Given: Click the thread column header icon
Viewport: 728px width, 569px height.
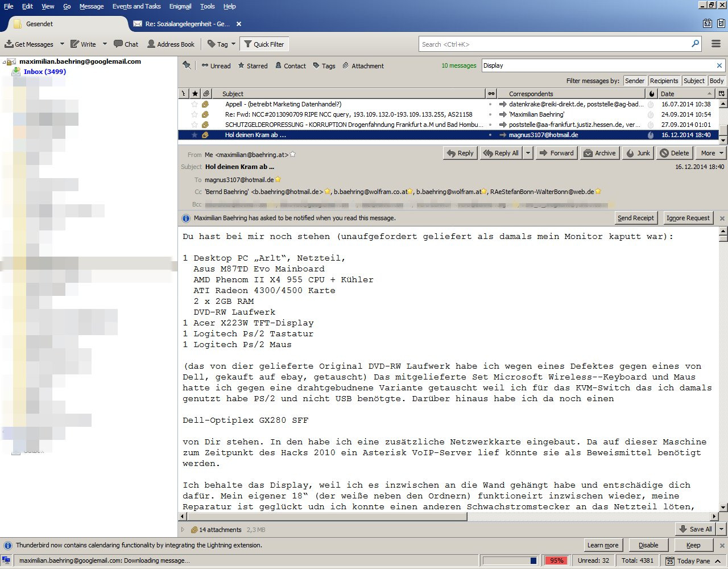Looking at the screenshot, I should coord(184,93).
